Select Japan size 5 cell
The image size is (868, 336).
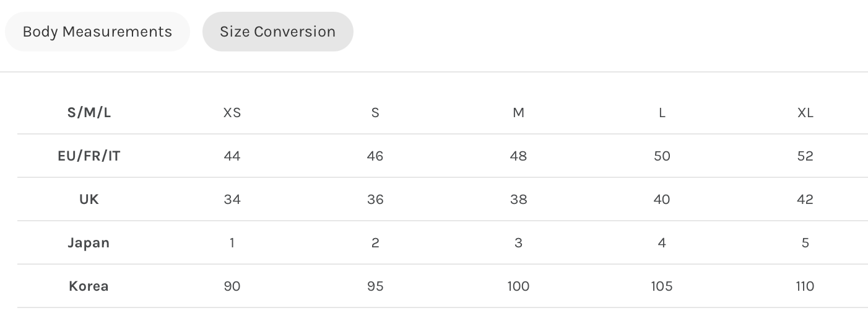tap(805, 242)
